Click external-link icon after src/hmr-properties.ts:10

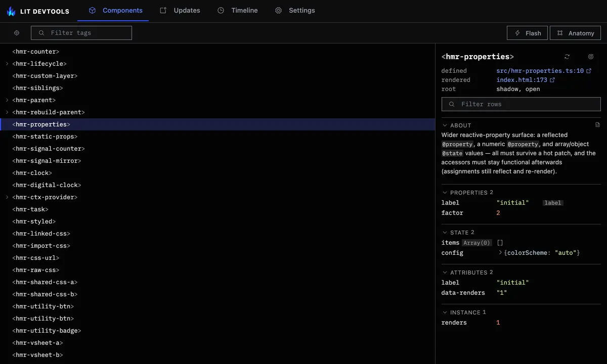coord(589,71)
